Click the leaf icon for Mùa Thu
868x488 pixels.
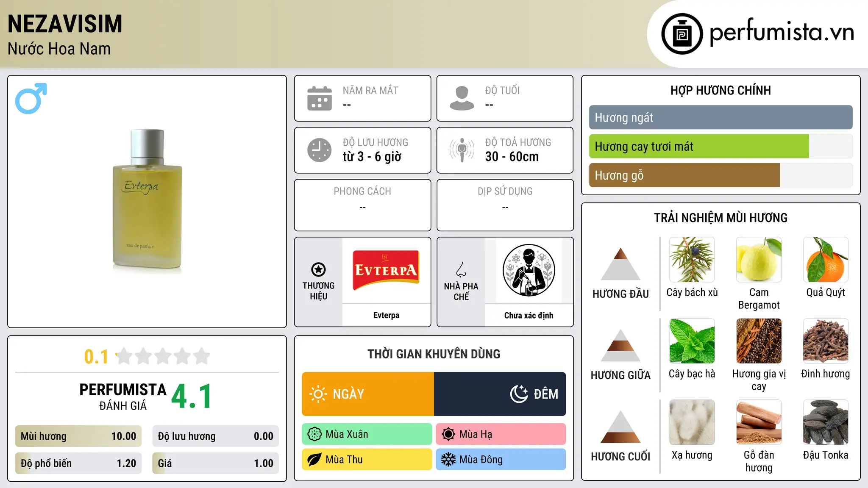pyautogui.click(x=314, y=460)
